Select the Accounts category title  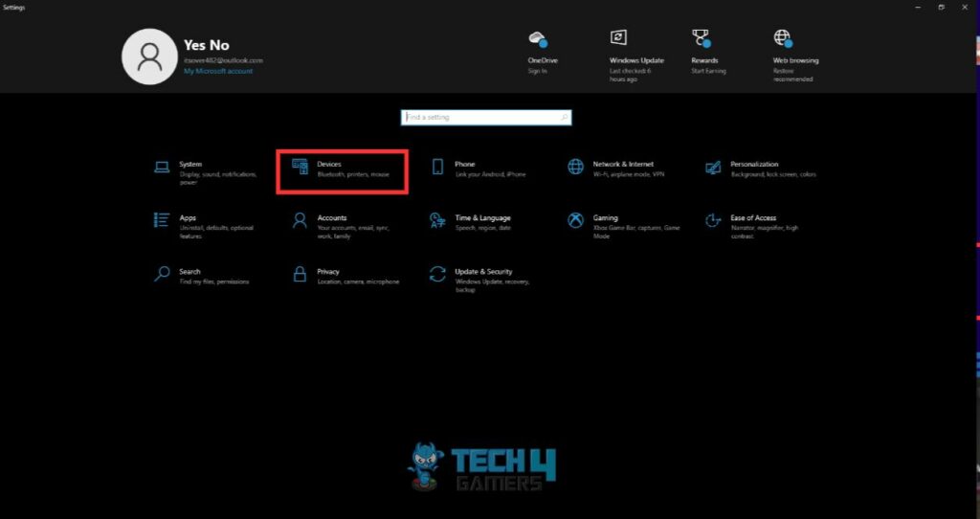coord(332,218)
